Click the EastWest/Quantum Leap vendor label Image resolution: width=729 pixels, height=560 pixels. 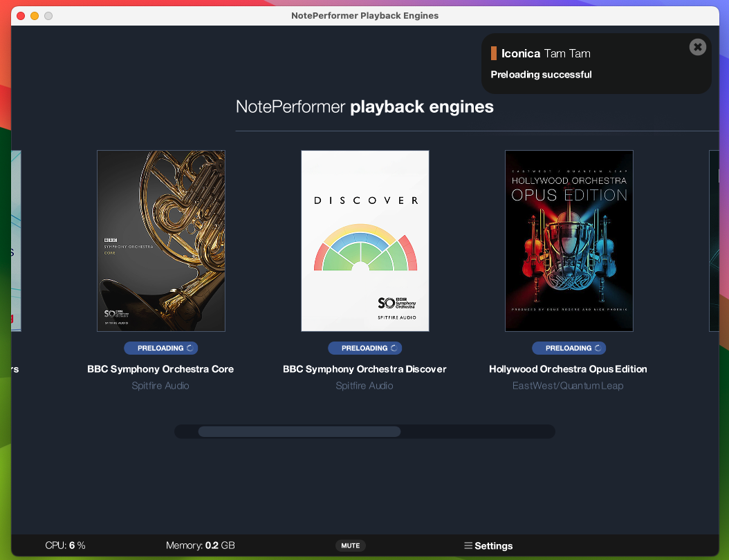coord(568,386)
